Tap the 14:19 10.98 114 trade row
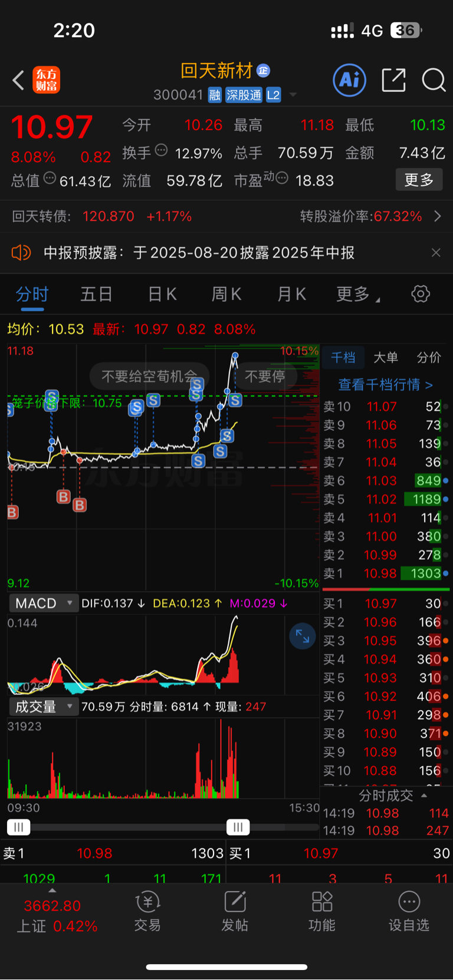453x980 pixels. click(x=386, y=813)
